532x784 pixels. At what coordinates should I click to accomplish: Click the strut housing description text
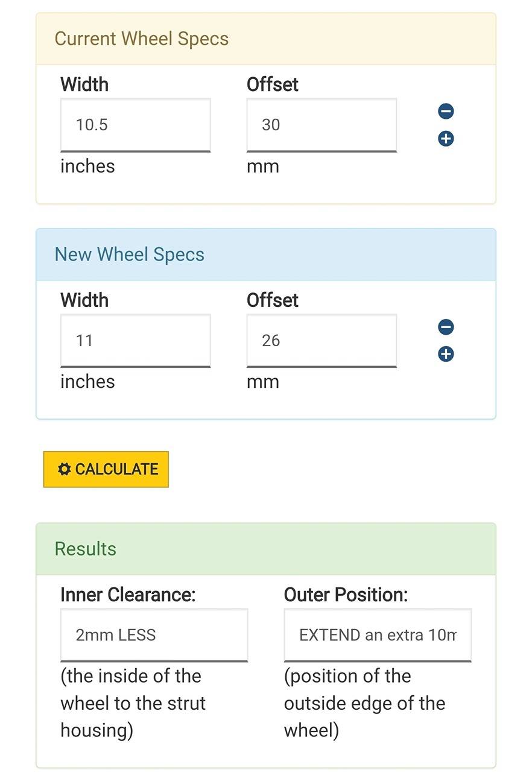133,703
